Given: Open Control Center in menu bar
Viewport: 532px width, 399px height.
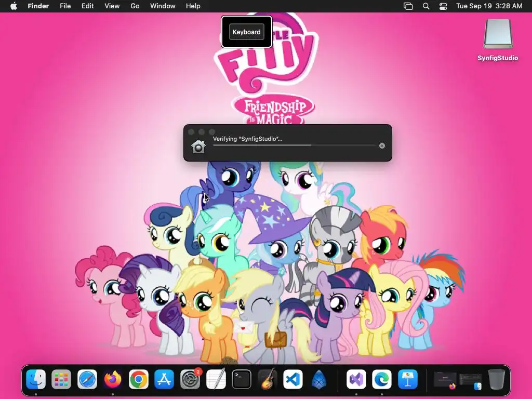Looking at the screenshot, I should click(x=443, y=6).
